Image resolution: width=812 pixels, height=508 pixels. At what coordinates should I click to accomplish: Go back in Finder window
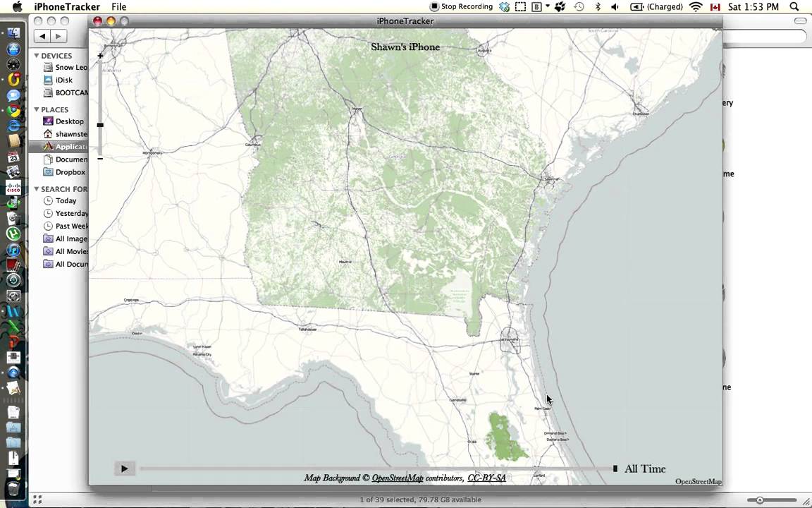coord(42,36)
